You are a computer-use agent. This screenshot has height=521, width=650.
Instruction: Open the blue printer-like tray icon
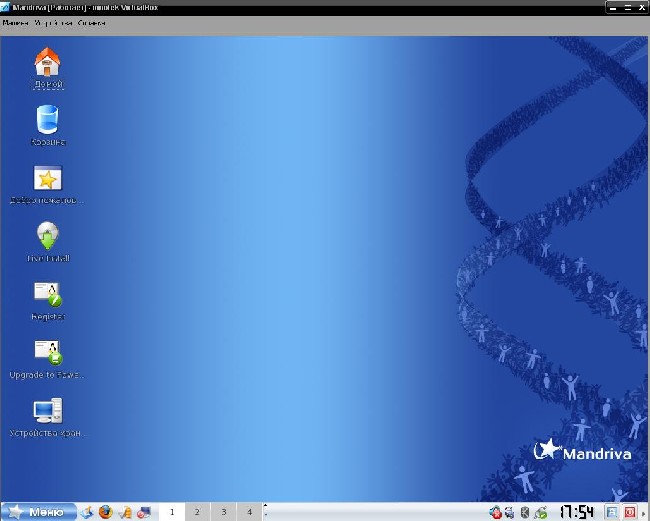[510, 513]
